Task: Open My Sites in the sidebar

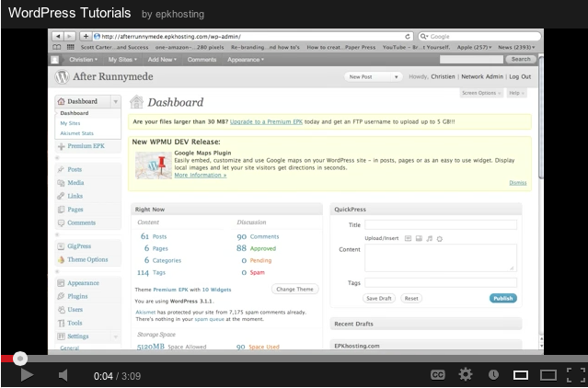Action: 70,123
